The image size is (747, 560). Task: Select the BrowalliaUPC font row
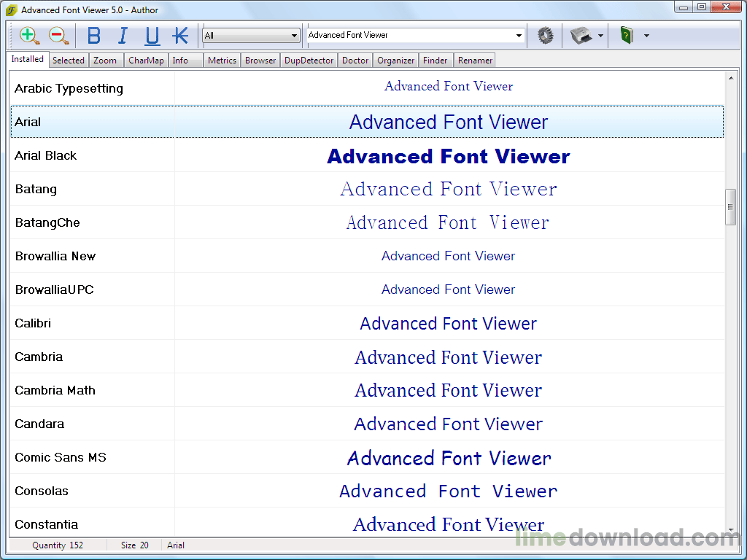367,289
